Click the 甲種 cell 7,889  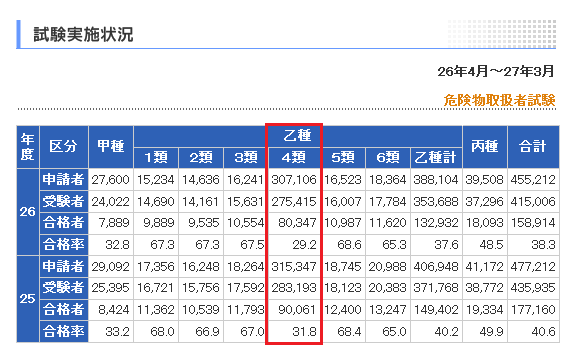pos(111,223)
